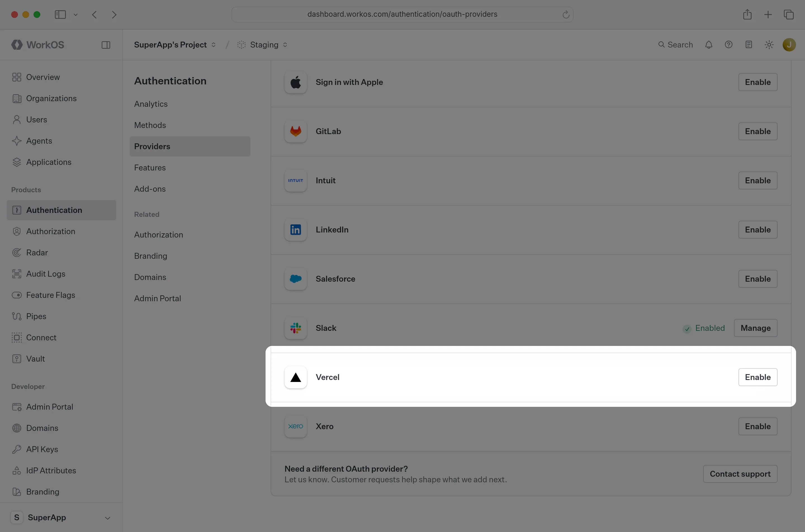Viewport: 805px width, 532px height.
Task: Select Authentication under Products
Action: 61,210
